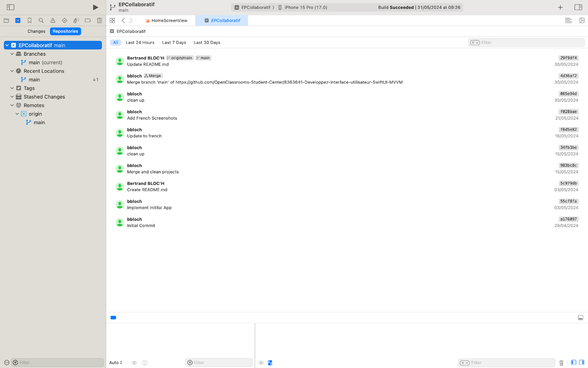
Task: Open the Project navigator folder icon
Action: [x=6, y=21]
